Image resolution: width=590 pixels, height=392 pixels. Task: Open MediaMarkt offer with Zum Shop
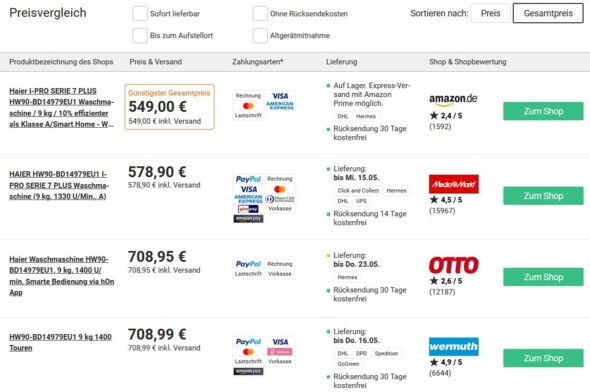(543, 196)
